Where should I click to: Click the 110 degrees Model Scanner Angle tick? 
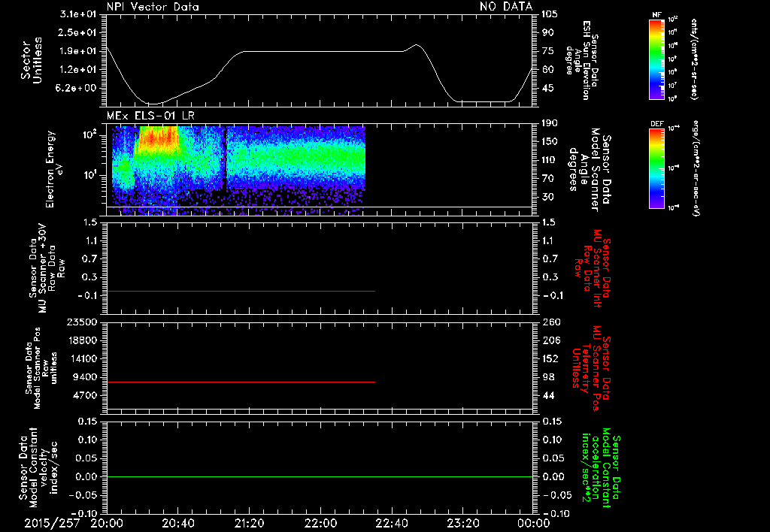550,160
